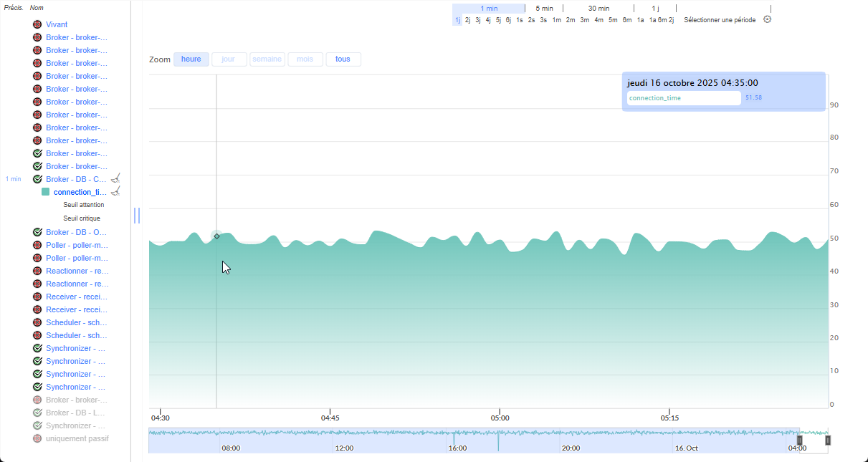Open the period settings gear icon

767,19
